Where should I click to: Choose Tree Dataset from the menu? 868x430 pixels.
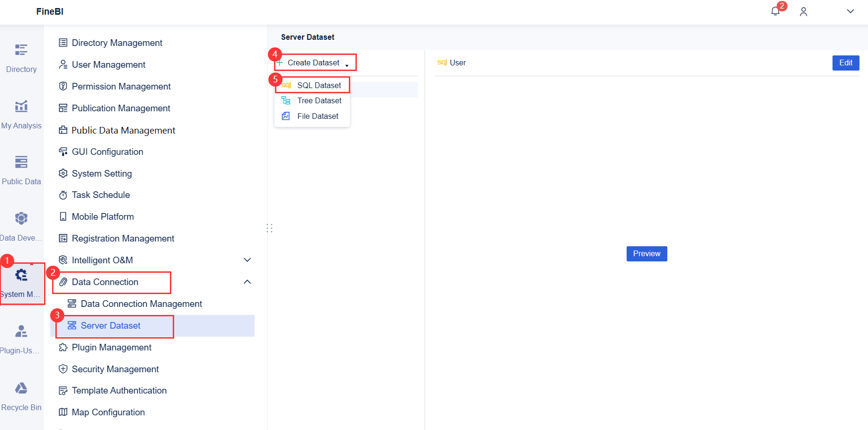pyautogui.click(x=319, y=100)
